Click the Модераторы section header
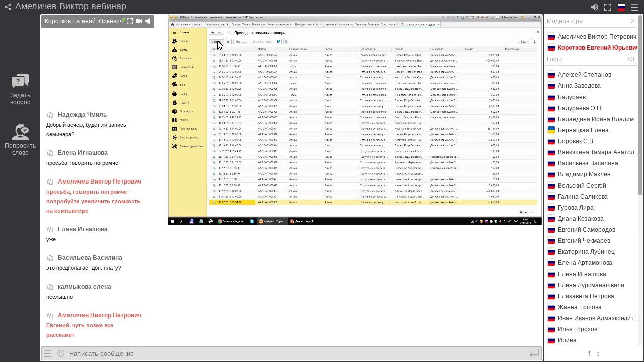Image resolution: width=644 pixels, height=362 pixels. 591,21
